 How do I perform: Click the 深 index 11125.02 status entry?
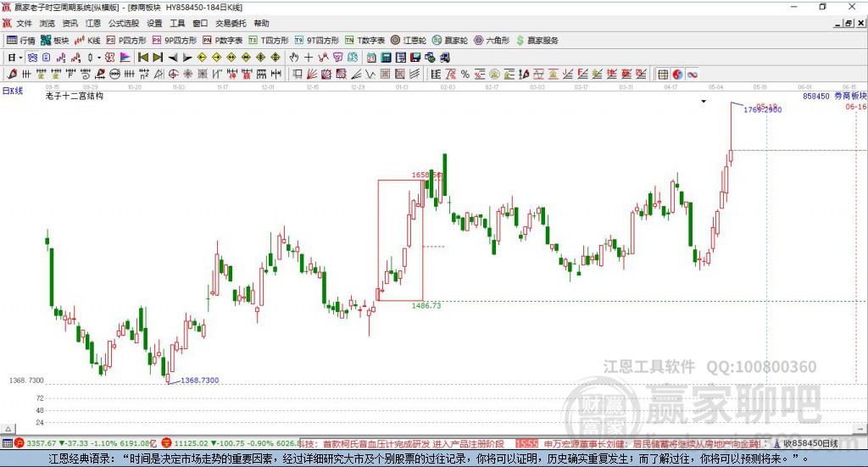[x=231, y=443]
